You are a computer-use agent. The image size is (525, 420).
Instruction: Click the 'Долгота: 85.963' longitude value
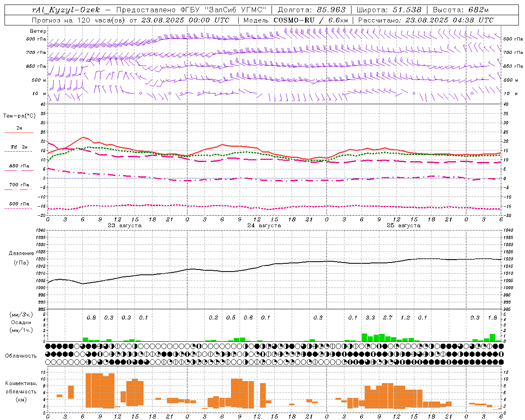(312, 10)
